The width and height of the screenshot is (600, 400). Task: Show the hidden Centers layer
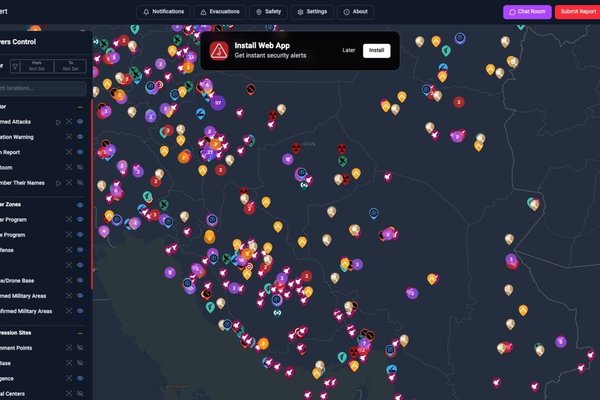click(80, 393)
